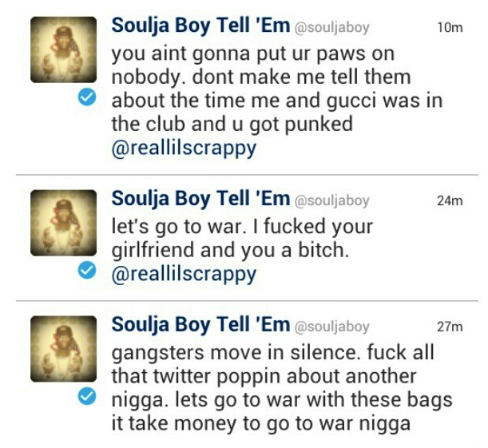The height and width of the screenshot is (448, 488).
Task: Tap the verified badge on the first tweet
Action: (x=87, y=97)
